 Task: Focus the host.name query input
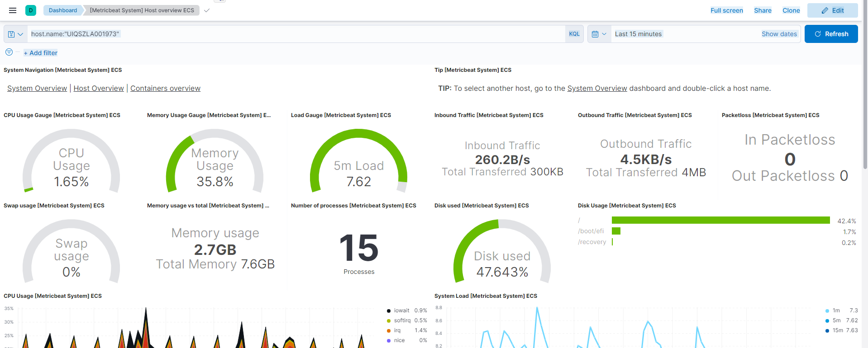coord(296,34)
